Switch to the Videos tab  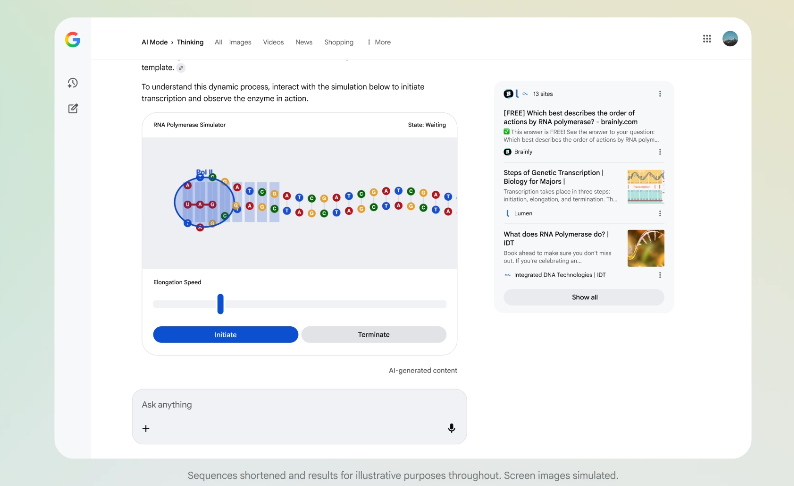coord(273,42)
